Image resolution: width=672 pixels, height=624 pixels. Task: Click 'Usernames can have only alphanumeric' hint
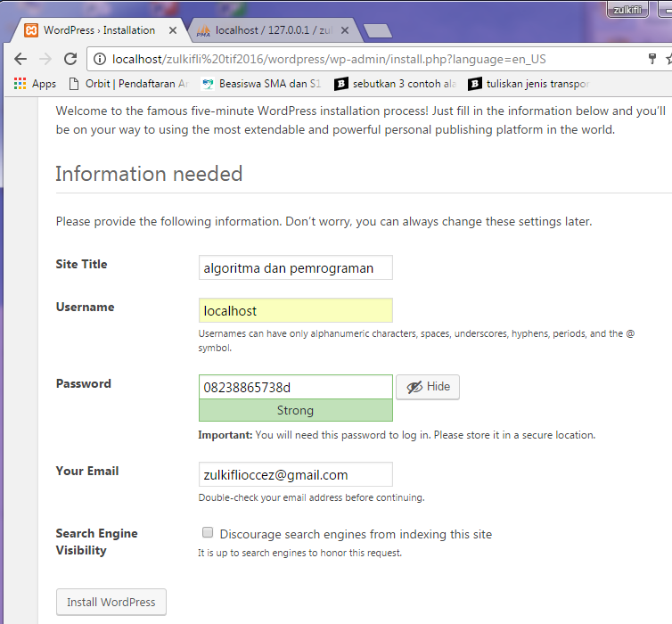[416, 341]
